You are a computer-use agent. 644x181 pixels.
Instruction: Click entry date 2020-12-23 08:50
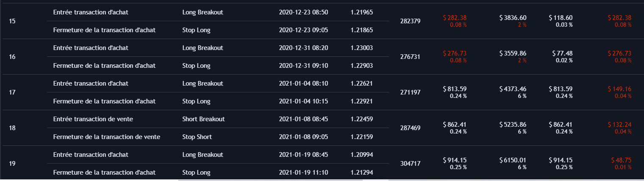[x=303, y=12]
